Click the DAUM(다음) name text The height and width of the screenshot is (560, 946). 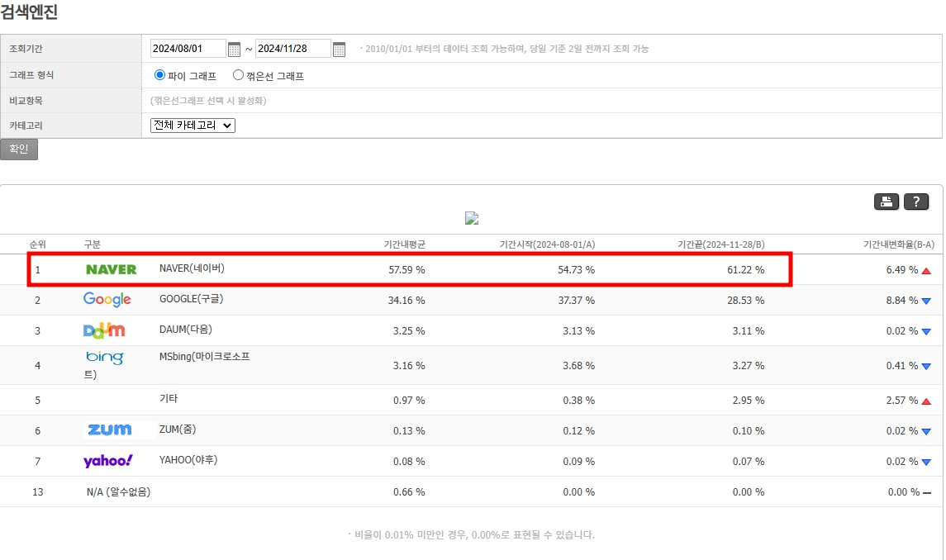(x=186, y=330)
